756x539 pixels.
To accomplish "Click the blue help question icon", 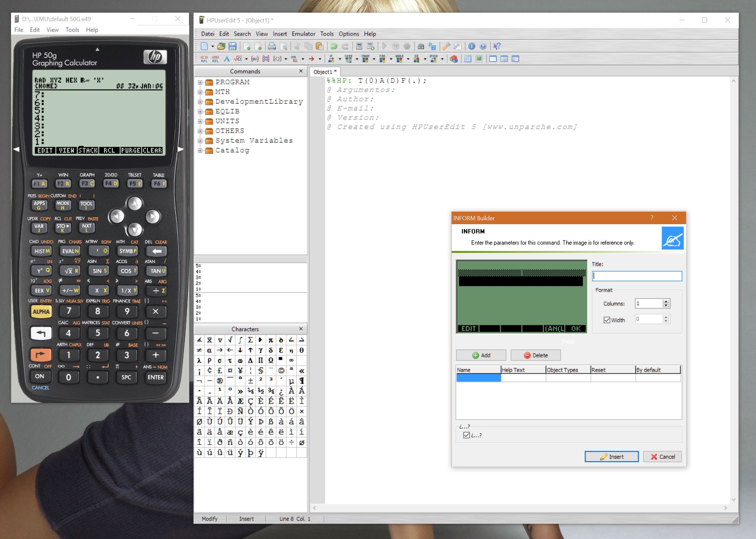I will pos(483,46).
